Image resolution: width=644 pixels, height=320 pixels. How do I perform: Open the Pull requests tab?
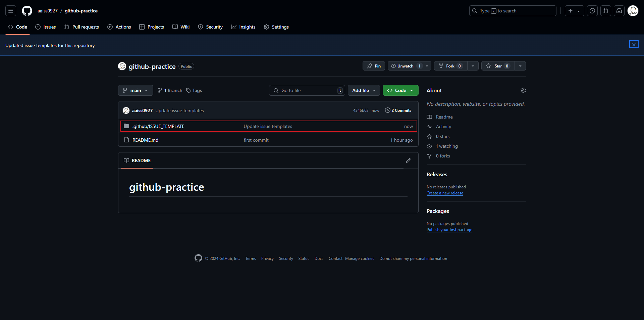point(82,27)
